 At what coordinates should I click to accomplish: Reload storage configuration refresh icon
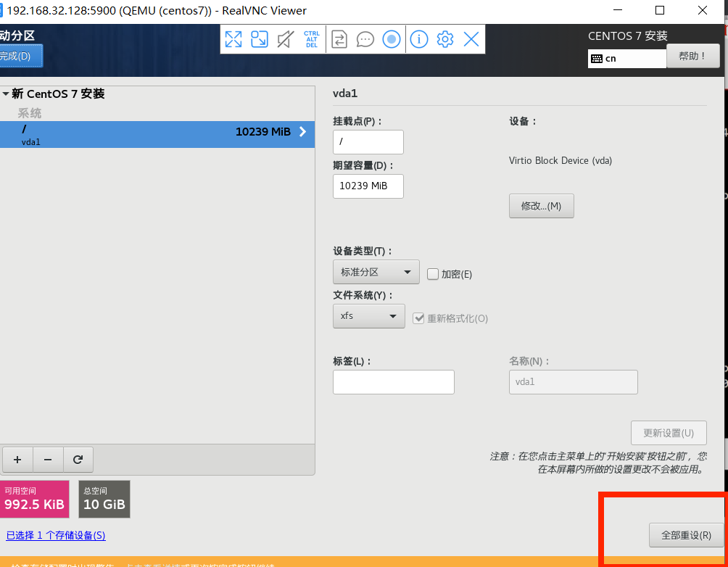78,460
